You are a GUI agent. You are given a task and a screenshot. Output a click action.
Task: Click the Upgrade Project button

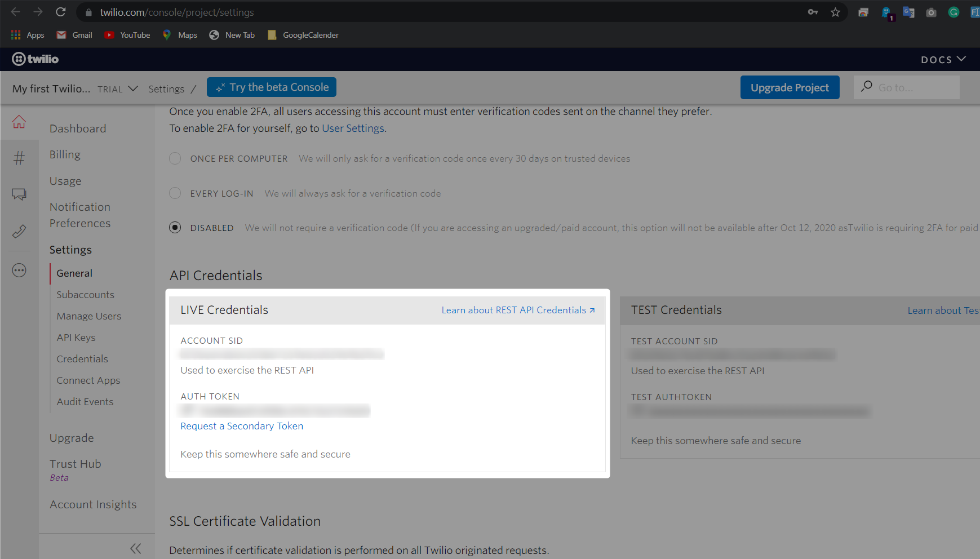tap(790, 87)
